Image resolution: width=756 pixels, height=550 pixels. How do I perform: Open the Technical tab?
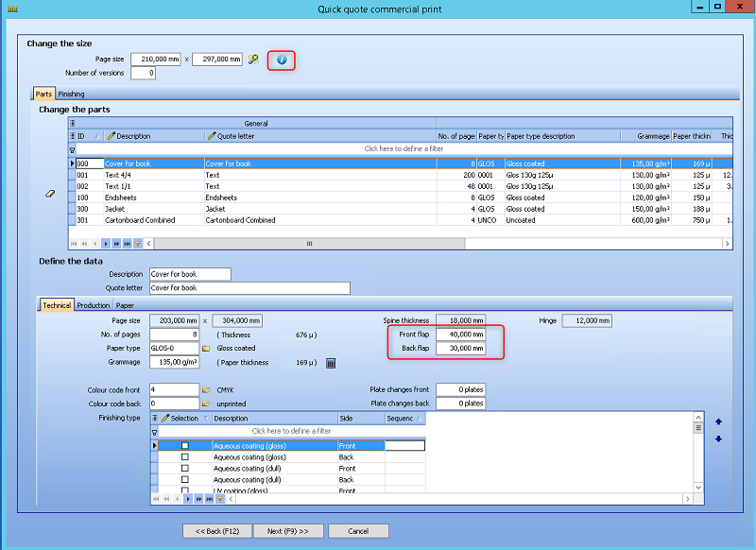pyautogui.click(x=57, y=305)
